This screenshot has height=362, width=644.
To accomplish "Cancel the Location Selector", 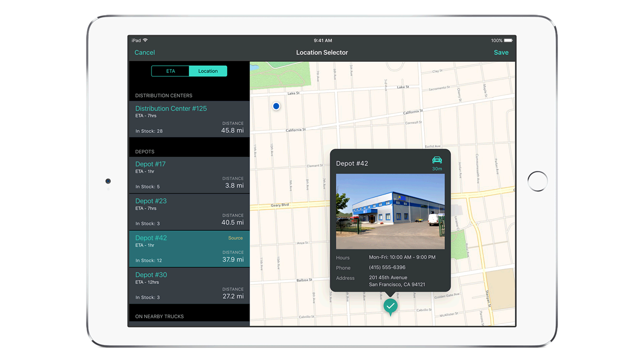I will [144, 52].
